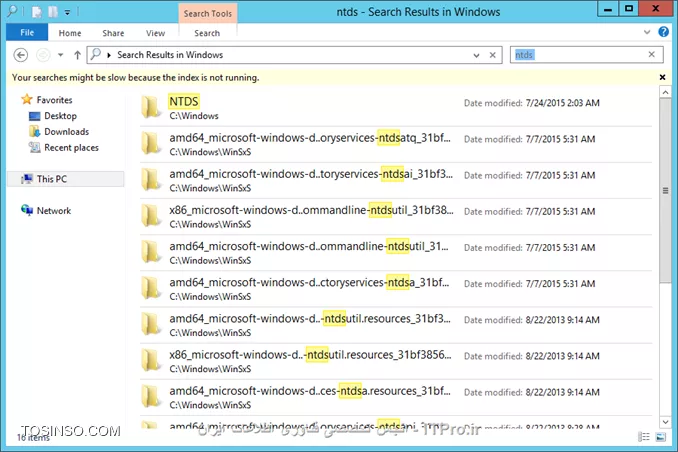Image resolution: width=678 pixels, height=452 pixels.
Task: Switch to the Home ribbon tab
Action: [70, 33]
